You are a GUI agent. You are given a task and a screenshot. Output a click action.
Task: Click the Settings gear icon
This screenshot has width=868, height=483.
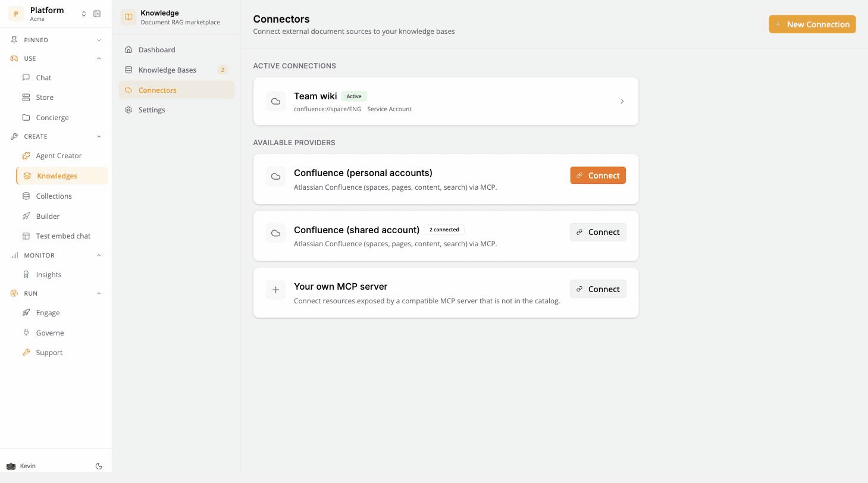tap(129, 109)
